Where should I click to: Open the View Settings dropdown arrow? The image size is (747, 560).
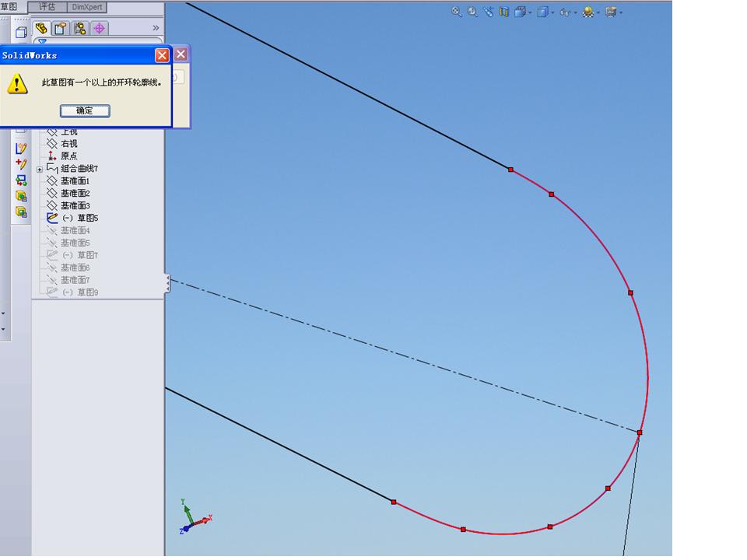[x=621, y=13]
